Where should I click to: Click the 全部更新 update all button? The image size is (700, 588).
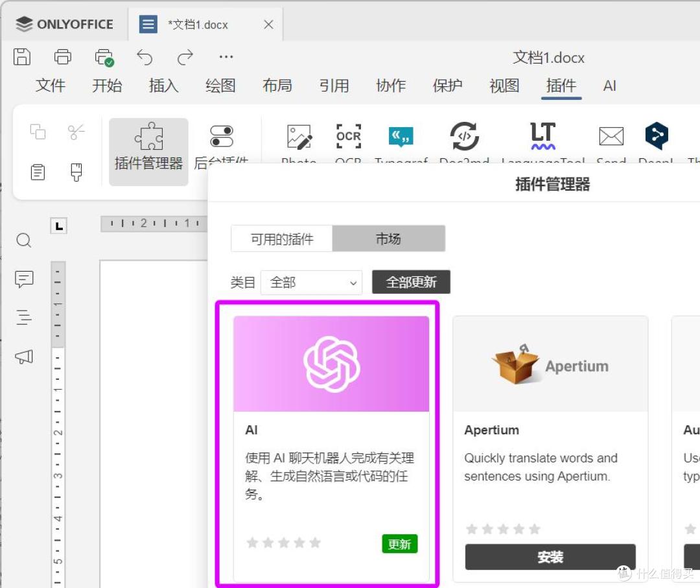point(411,282)
